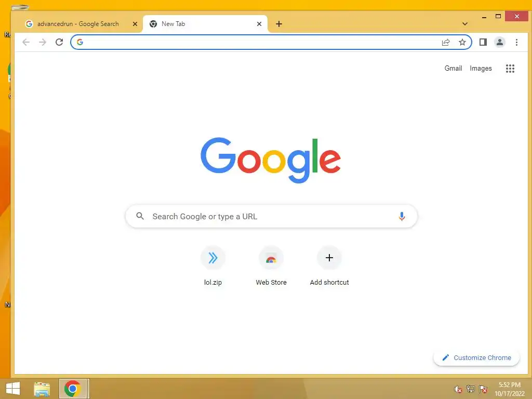Open the network tray icon
Image resolution: width=532 pixels, height=399 pixels.
[471, 389]
